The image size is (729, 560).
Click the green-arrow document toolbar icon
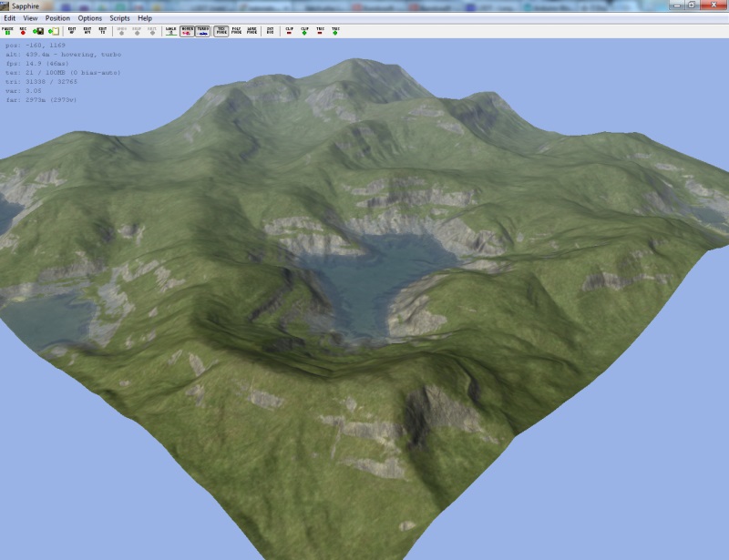pos(54,31)
